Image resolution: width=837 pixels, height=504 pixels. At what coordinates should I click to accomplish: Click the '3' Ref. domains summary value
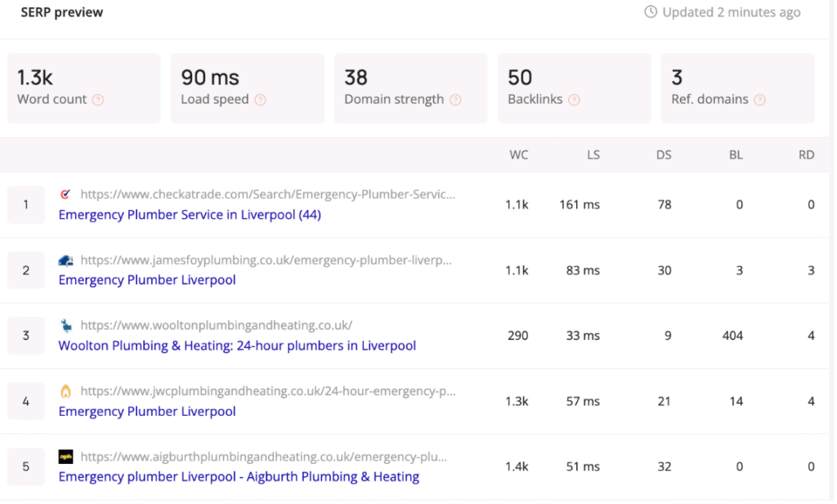pos(677,78)
